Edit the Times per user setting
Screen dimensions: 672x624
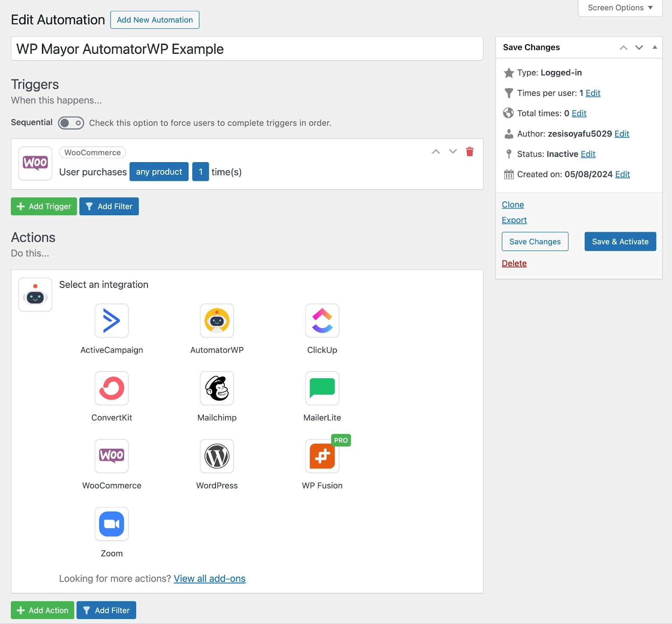(x=593, y=93)
